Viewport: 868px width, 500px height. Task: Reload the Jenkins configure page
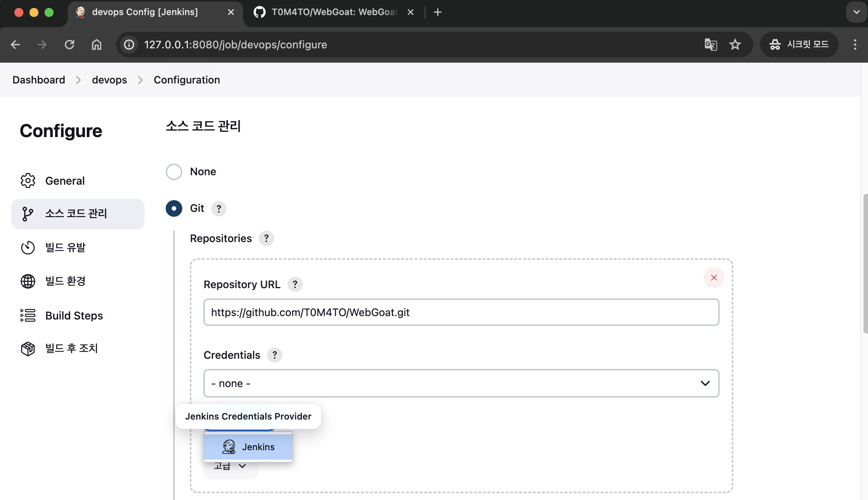69,45
